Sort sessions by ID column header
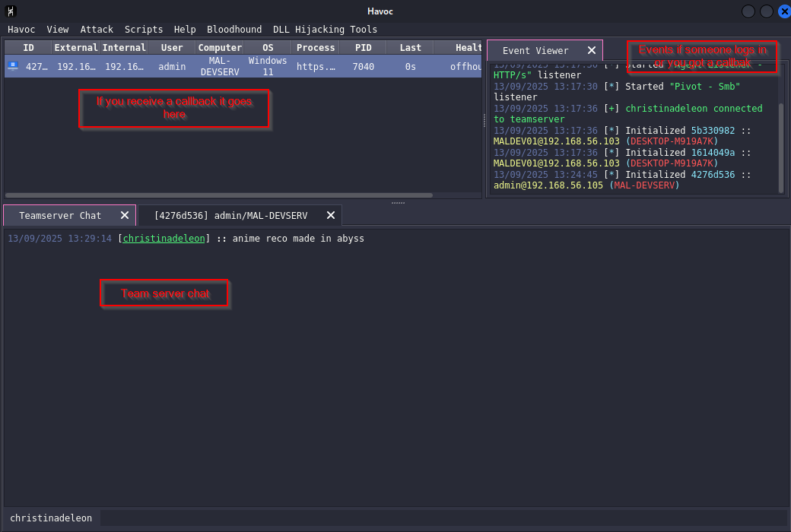Image resolution: width=791 pixels, height=532 pixels. (x=28, y=47)
